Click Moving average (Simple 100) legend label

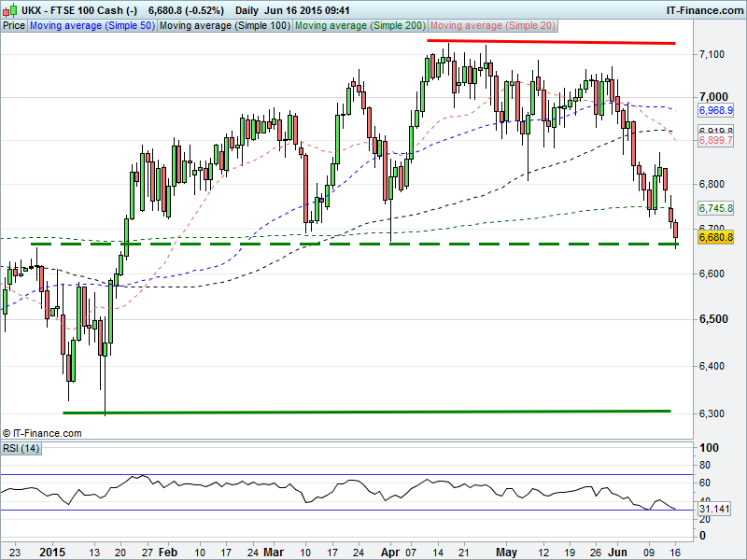[223, 26]
